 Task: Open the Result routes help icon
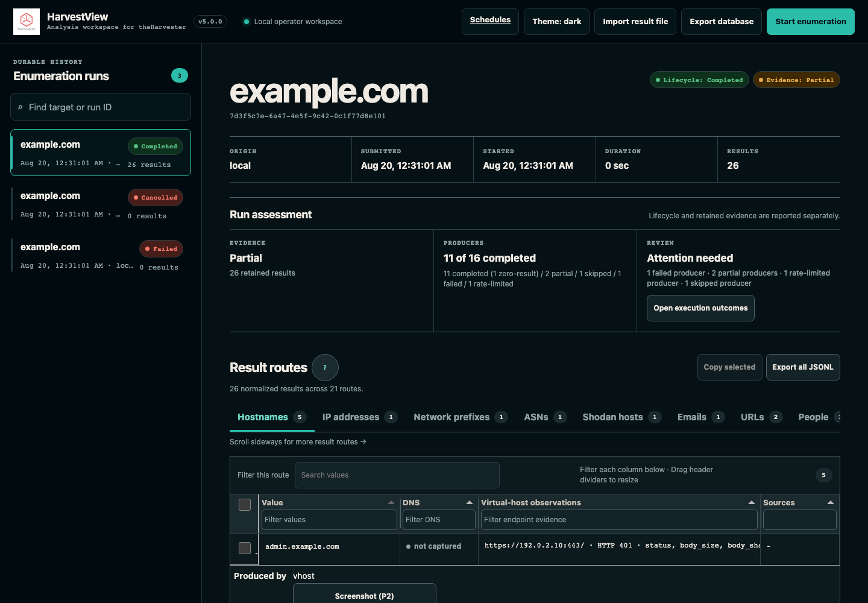325,367
